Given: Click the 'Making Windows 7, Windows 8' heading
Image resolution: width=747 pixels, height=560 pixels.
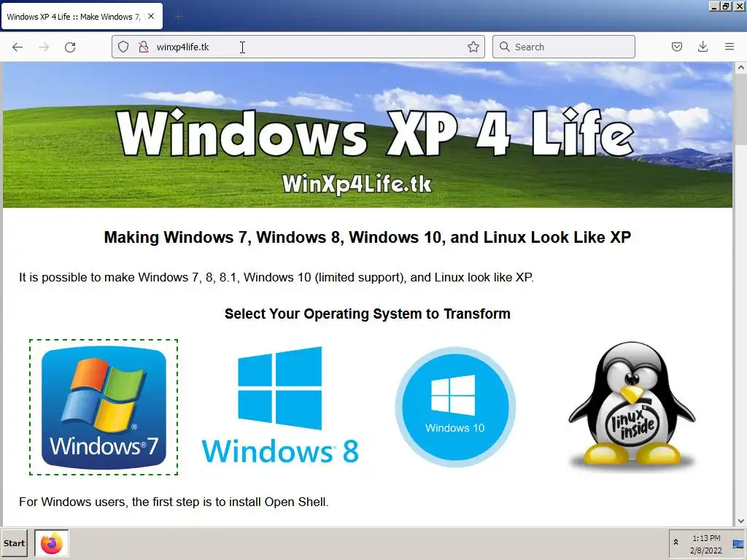Looking at the screenshot, I should coord(368,237).
